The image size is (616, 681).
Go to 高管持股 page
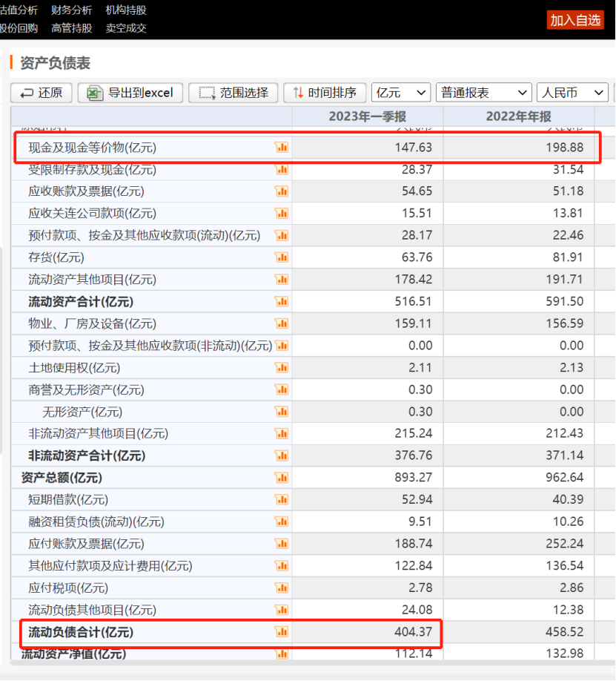pos(72,28)
